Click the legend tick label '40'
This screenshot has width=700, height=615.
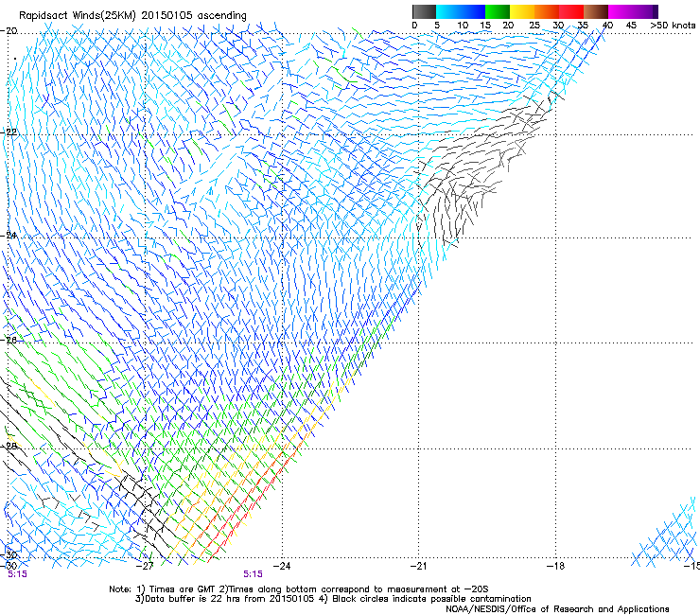tap(607, 26)
